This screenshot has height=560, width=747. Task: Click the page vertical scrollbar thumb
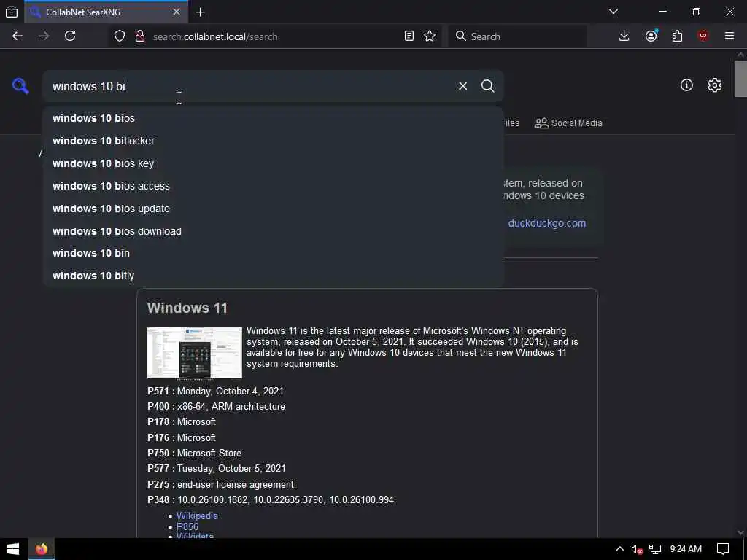(740, 79)
